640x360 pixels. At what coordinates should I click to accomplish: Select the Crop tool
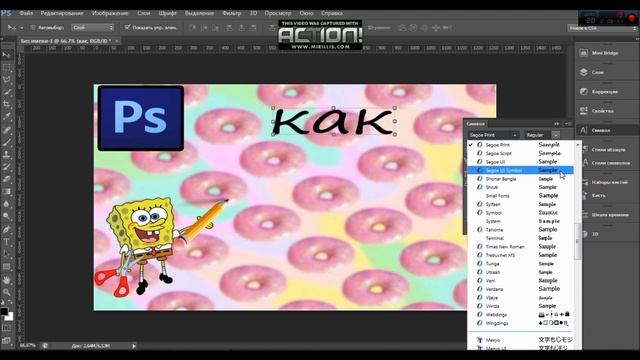coord(7,104)
